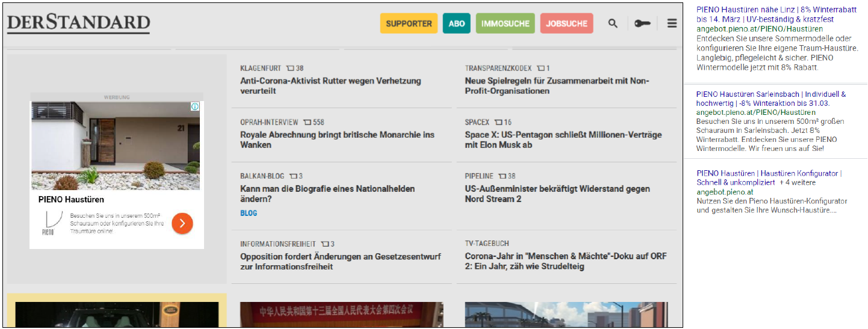Image resolution: width=868 pixels, height=329 pixels.
Task: Open Opposition fordert Änderungen article
Action: (x=341, y=261)
